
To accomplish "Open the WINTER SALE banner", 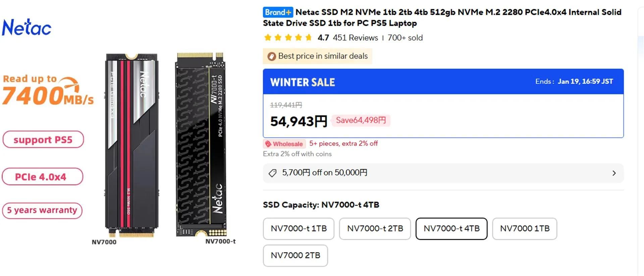I will (443, 82).
